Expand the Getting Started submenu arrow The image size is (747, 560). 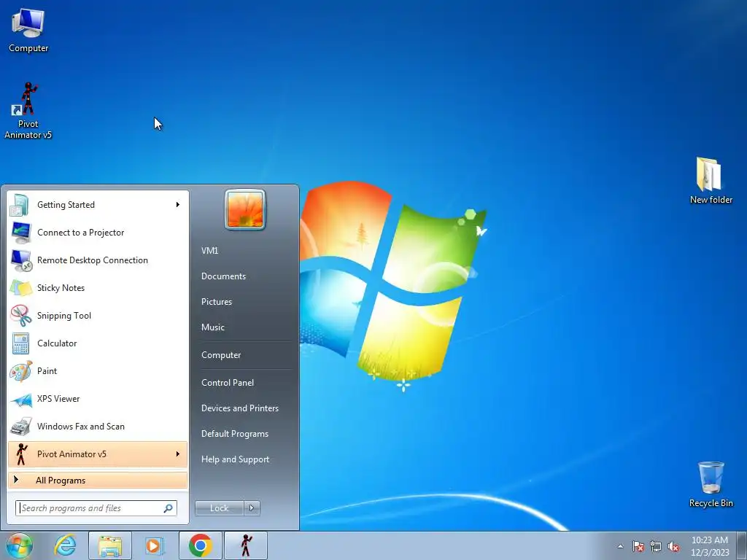pos(178,205)
